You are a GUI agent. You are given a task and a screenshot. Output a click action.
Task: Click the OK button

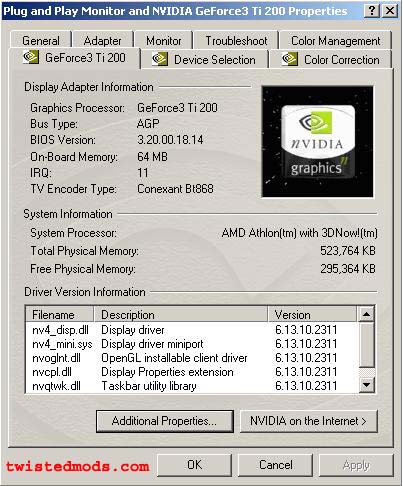click(194, 465)
